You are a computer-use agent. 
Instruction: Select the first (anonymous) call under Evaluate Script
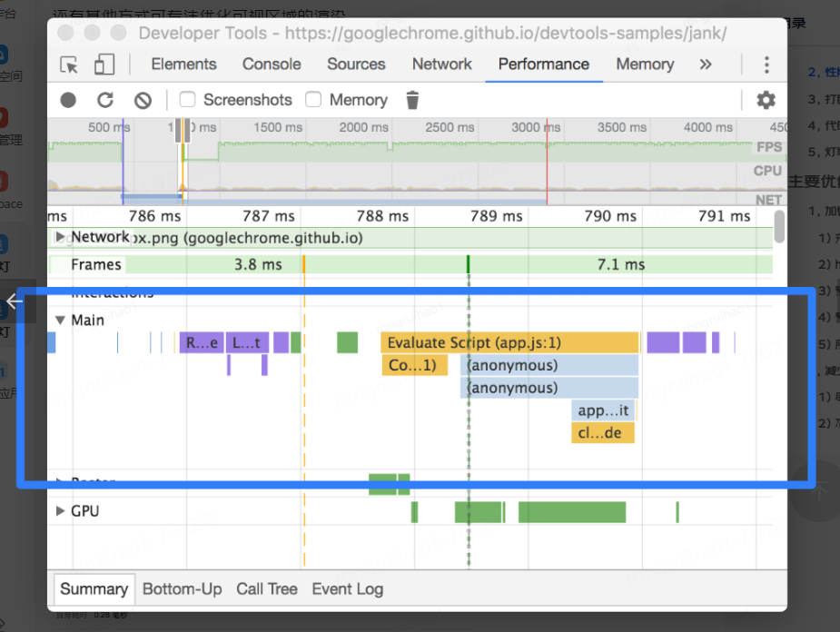(549, 365)
